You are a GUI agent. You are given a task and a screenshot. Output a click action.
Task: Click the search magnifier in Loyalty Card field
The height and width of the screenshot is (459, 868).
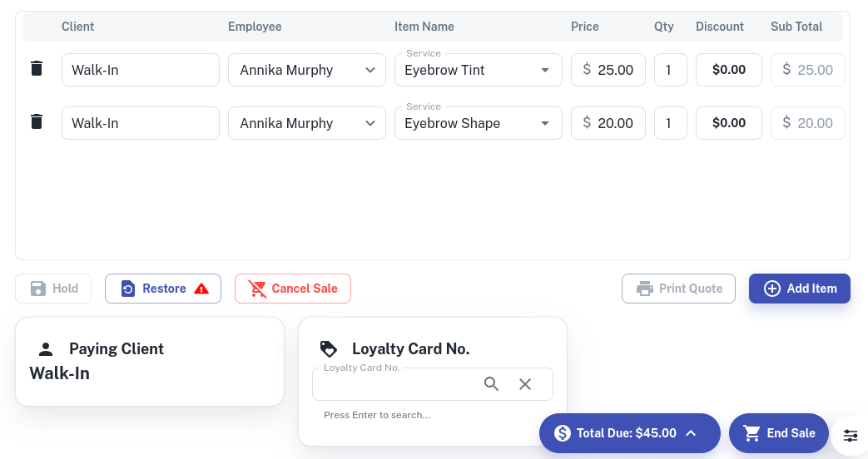click(492, 384)
